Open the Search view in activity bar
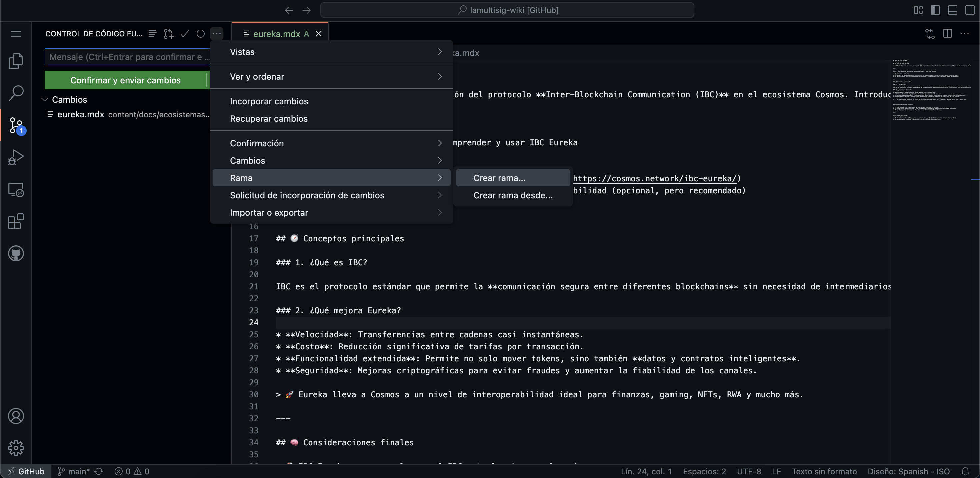 click(16, 93)
